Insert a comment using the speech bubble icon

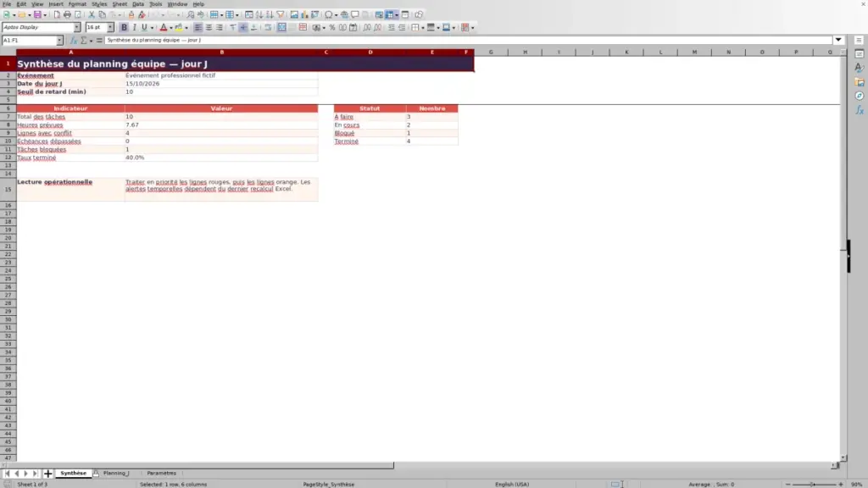pos(355,15)
